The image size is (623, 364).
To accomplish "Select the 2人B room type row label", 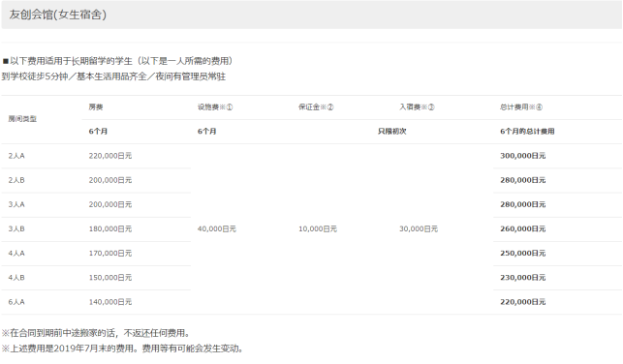I will [x=16, y=180].
